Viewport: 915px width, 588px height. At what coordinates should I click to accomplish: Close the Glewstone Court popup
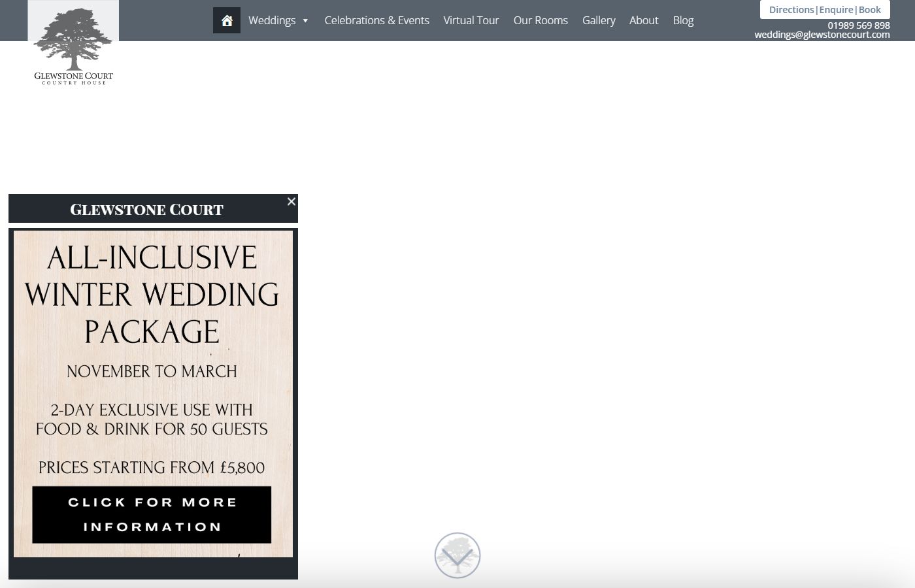point(291,201)
